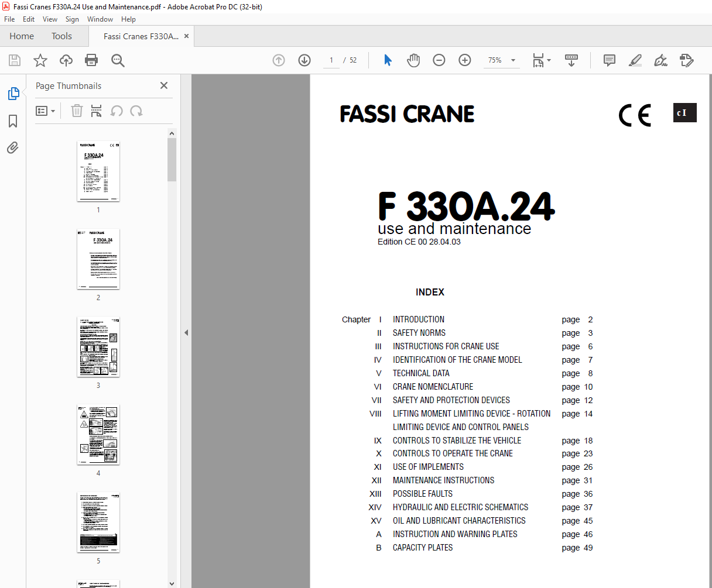Image resolution: width=712 pixels, height=588 pixels.
Task: Go to previous page arrow
Action: click(x=279, y=60)
